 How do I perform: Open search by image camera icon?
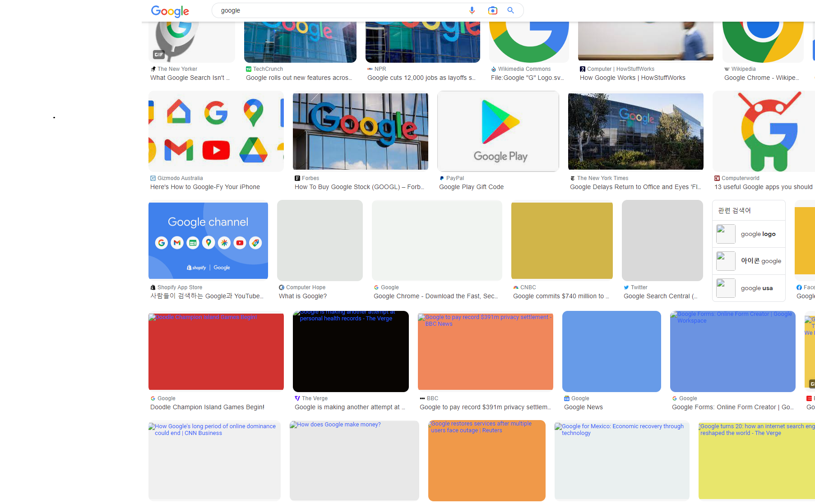pyautogui.click(x=493, y=10)
